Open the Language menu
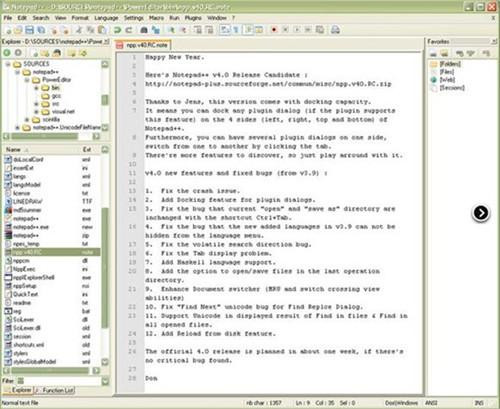Viewport: 500px width, 409px height. [106, 18]
